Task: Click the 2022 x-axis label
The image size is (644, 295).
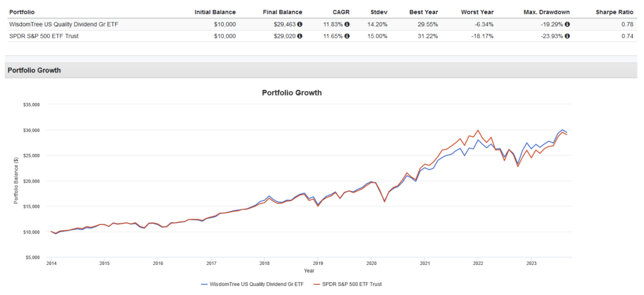Action: pyautogui.click(x=478, y=264)
